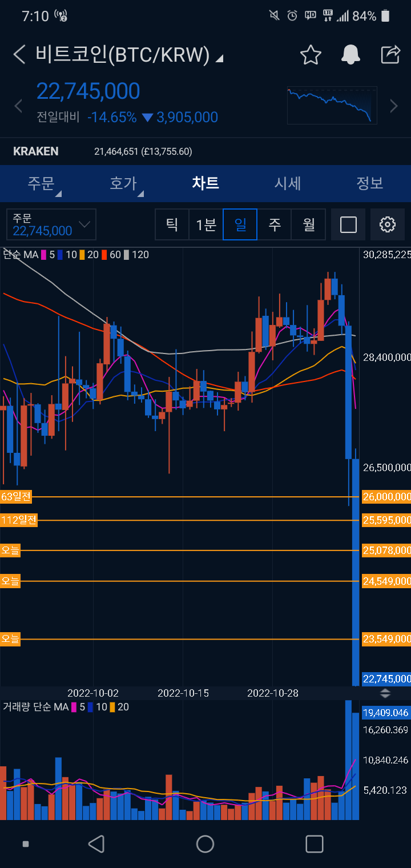Go to next coin with right chevron

click(x=393, y=106)
